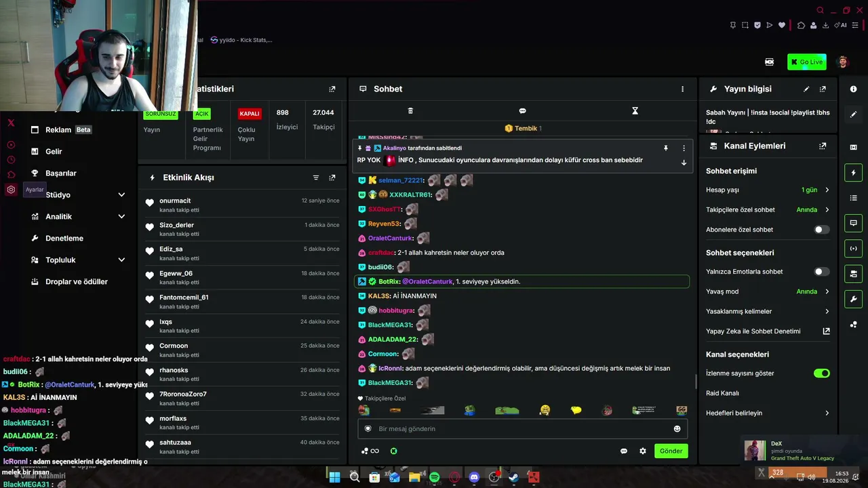Click the green Go Live button

coord(807,62)
